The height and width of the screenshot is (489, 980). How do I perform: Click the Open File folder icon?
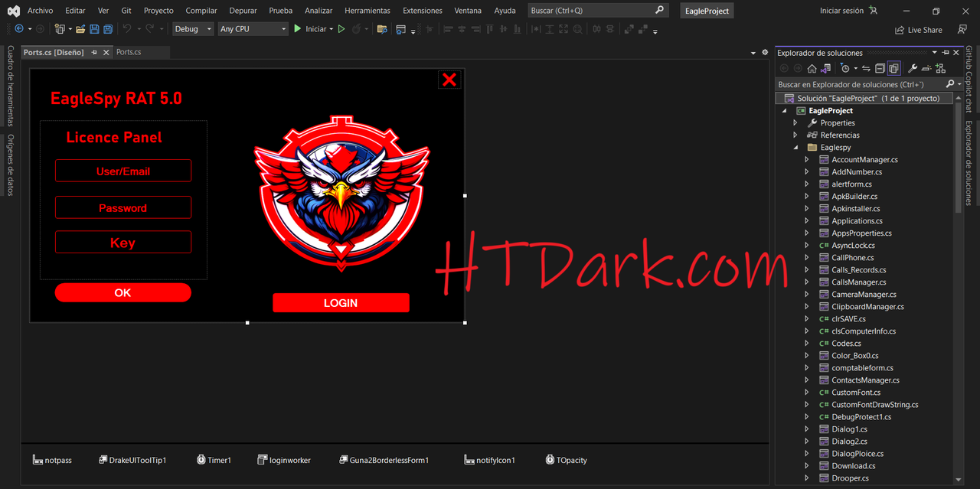point(80,29)
